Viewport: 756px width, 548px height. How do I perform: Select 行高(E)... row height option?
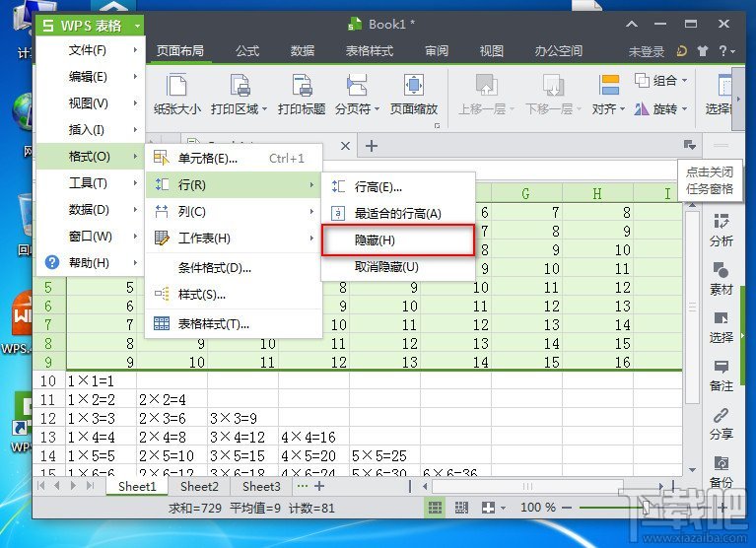tap(398, 186)
